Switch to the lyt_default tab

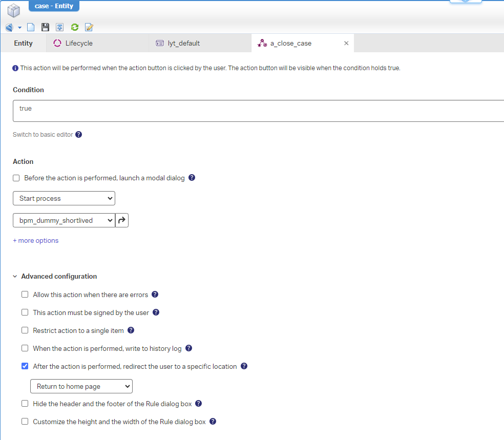183,44
